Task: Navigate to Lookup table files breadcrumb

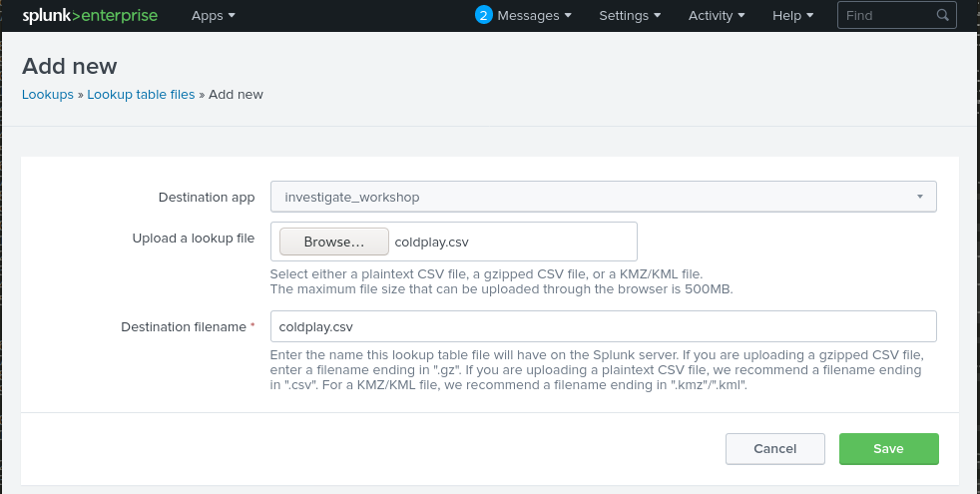Action: (141, 95)
